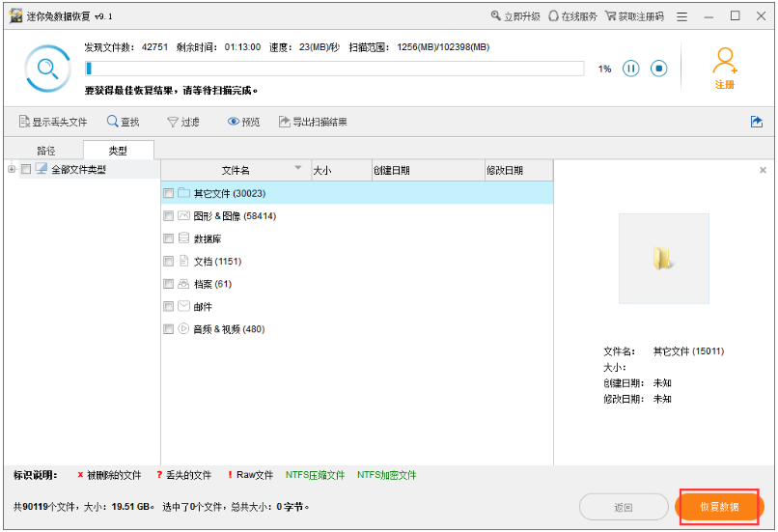Click 导出扫描结果 export button
Screen dimensions: 778x532
[x=313, y=122]
